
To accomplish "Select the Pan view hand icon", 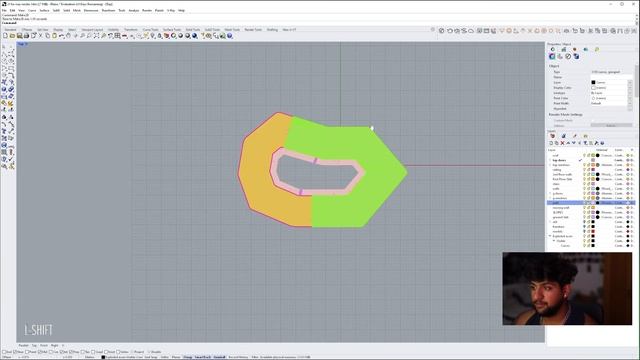I will coord(69,36).
